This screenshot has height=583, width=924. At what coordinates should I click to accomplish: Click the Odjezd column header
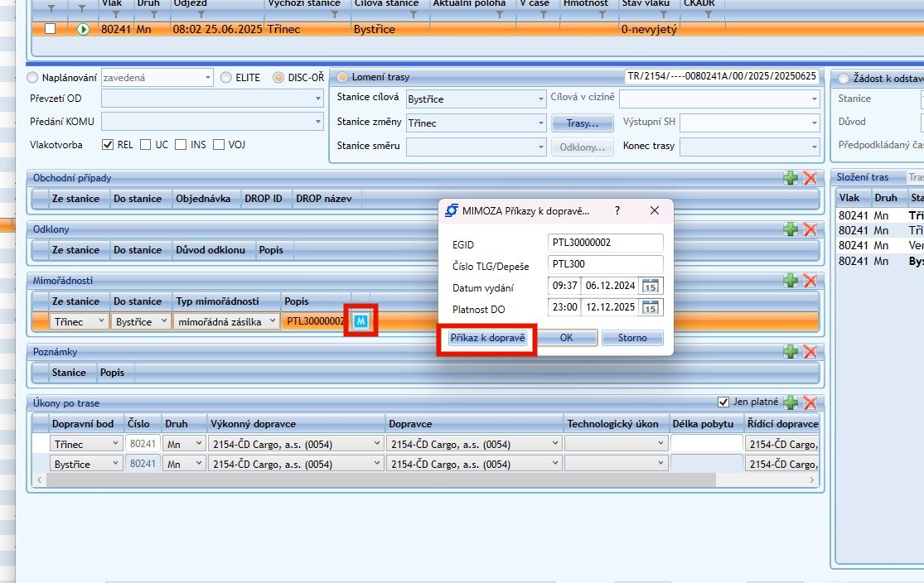191,3
